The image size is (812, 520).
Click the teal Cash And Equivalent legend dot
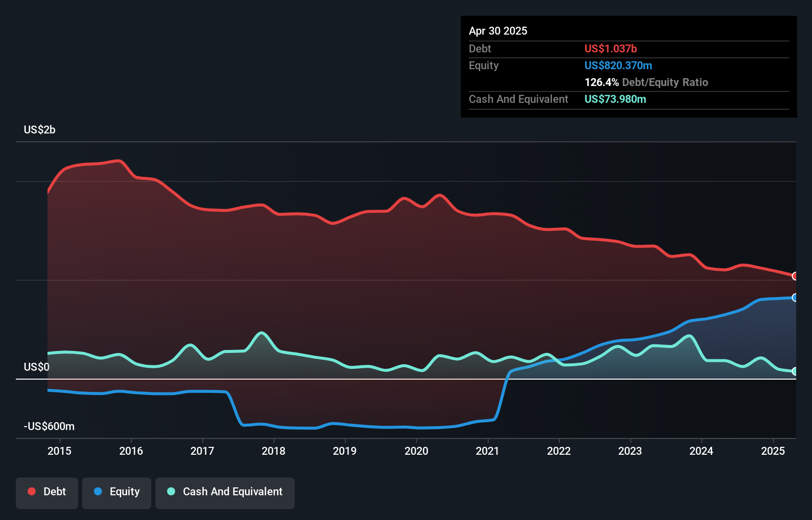click(x=171, y=491)
